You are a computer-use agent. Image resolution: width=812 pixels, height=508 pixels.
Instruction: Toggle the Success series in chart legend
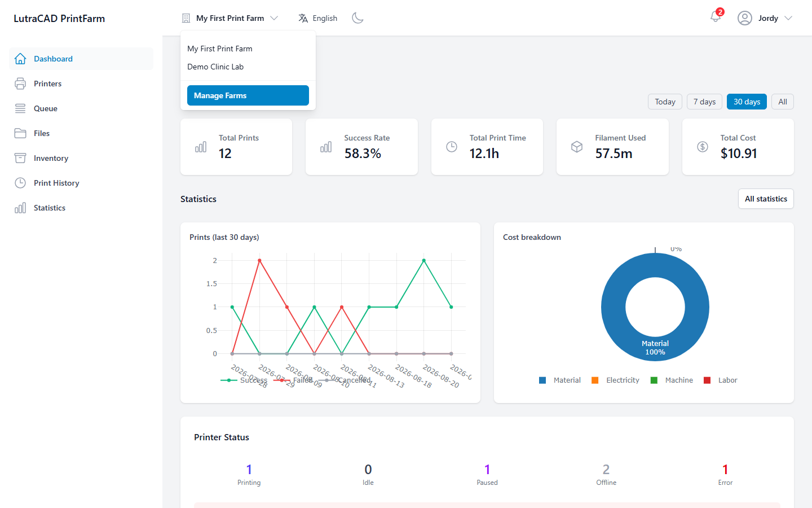[x=244, y=380]
